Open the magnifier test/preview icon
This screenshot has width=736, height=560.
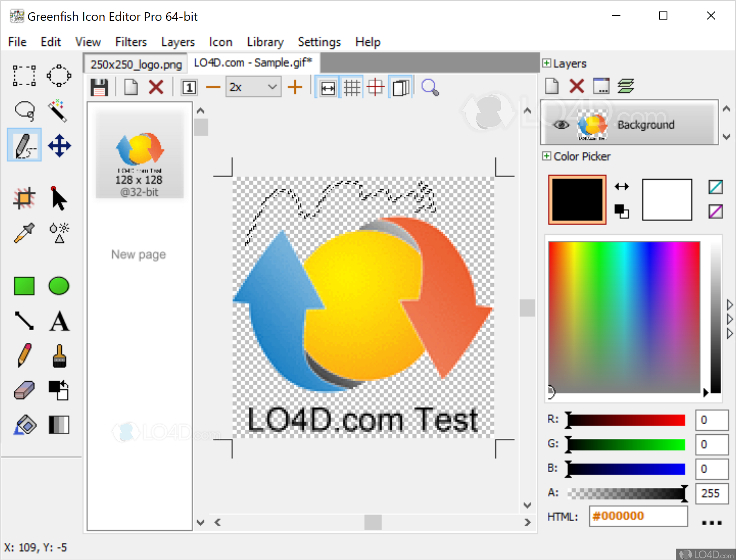coord(430,87)
